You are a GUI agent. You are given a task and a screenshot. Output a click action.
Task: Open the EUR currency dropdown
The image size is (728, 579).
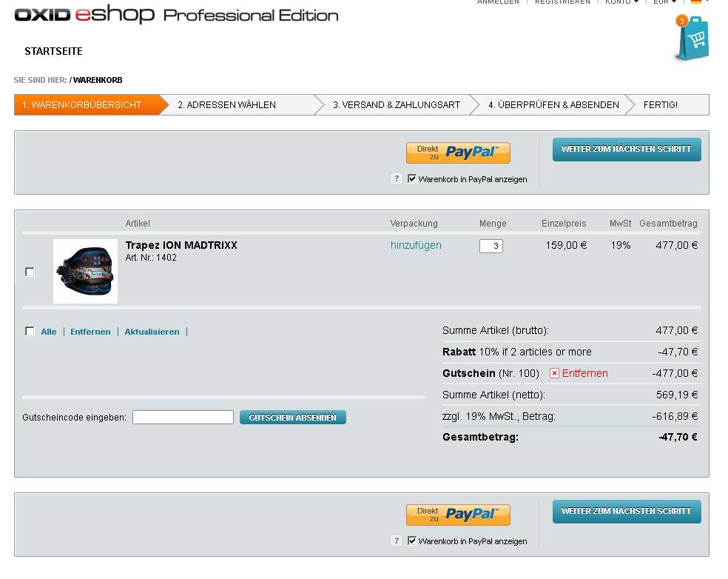click(x=664, y=2)
